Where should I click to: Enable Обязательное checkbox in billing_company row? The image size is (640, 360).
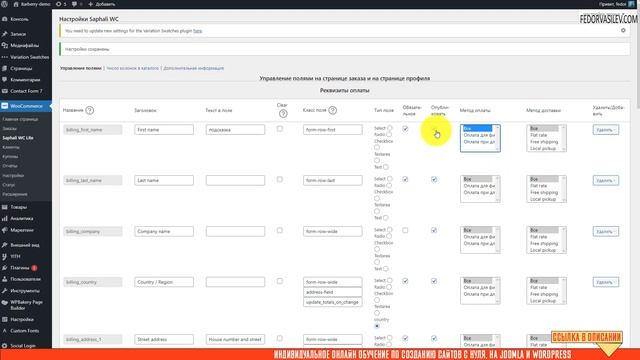405,230
